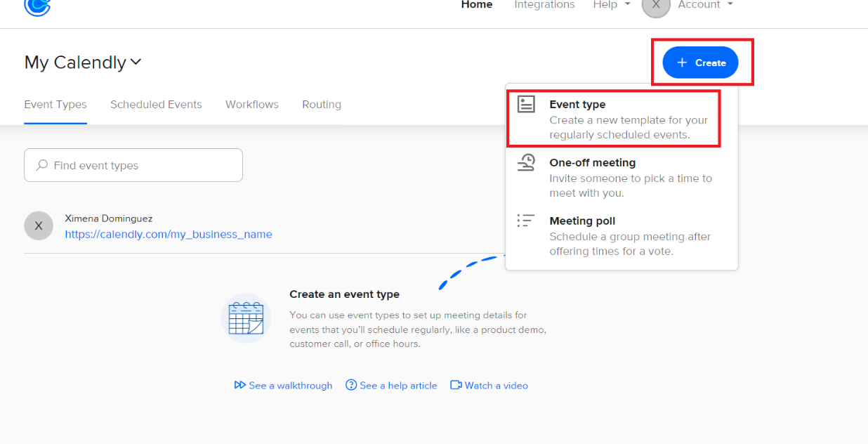The width and height of the screenshot is (868, 444).
Task: Click the magnifier icon in search box
Action: click(42, 165)
